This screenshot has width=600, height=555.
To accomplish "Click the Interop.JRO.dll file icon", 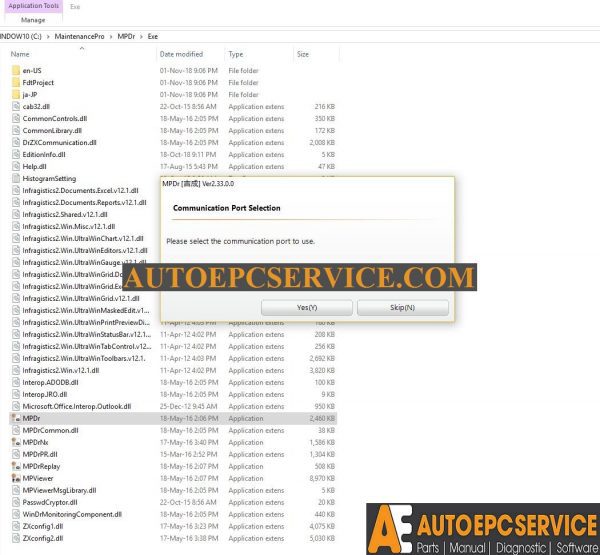I will click(x=16, y=394).
